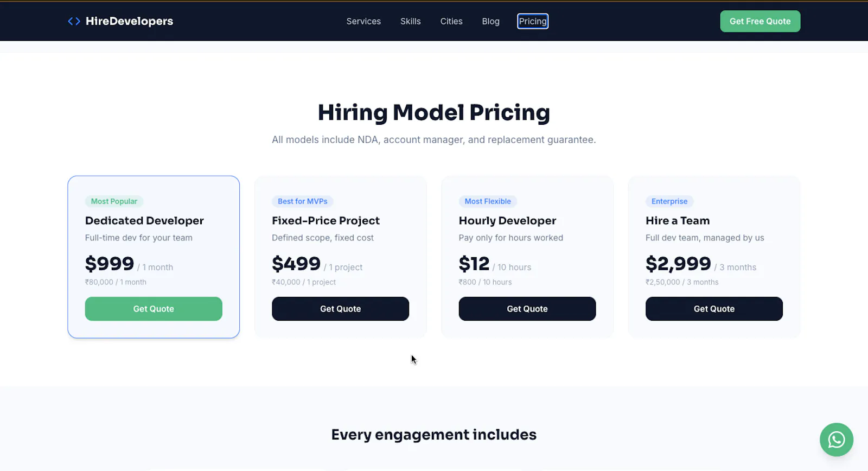
Task: Click the NDA and replacement guarantee subtitle
Action: point(434,140)
